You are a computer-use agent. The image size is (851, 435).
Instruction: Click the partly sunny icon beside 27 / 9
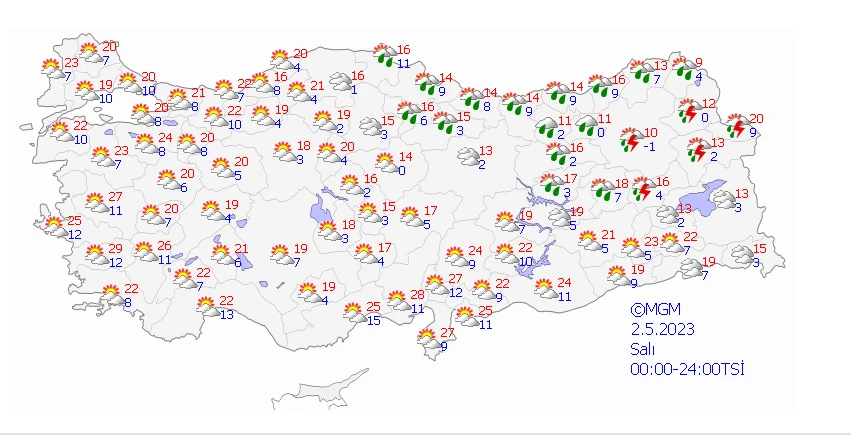[429, 339]
